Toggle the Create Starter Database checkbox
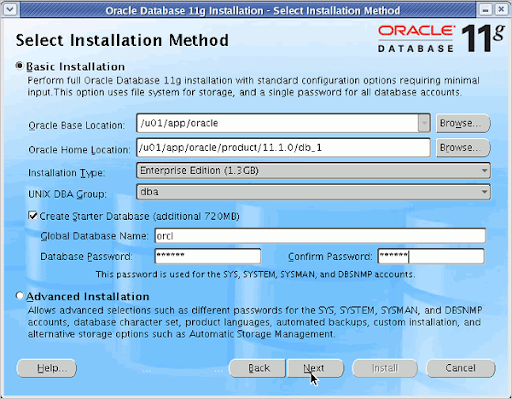Screen dimensions: 512x399 [x=33, y=216]
